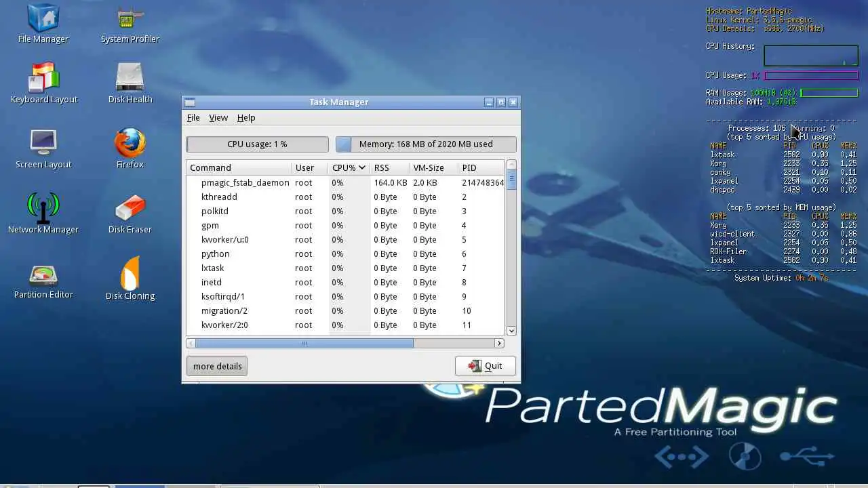Screen dimensions: 868x488
Task: Close the Task Manager window
Action: point(513,102)
